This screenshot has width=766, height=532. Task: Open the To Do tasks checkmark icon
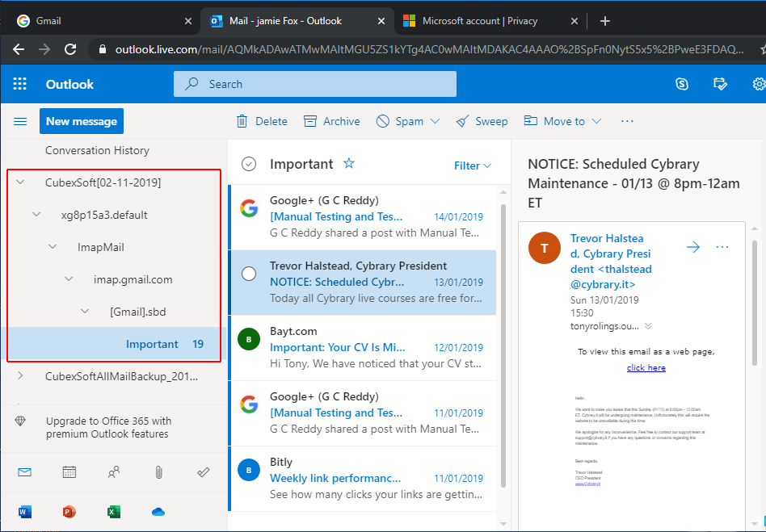(x=204, y=472)
